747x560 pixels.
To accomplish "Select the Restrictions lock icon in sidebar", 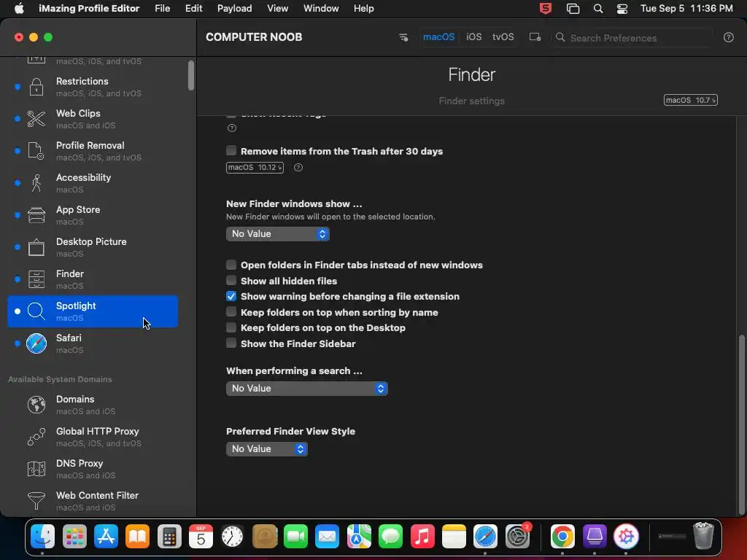I will [x=36, y=87].
